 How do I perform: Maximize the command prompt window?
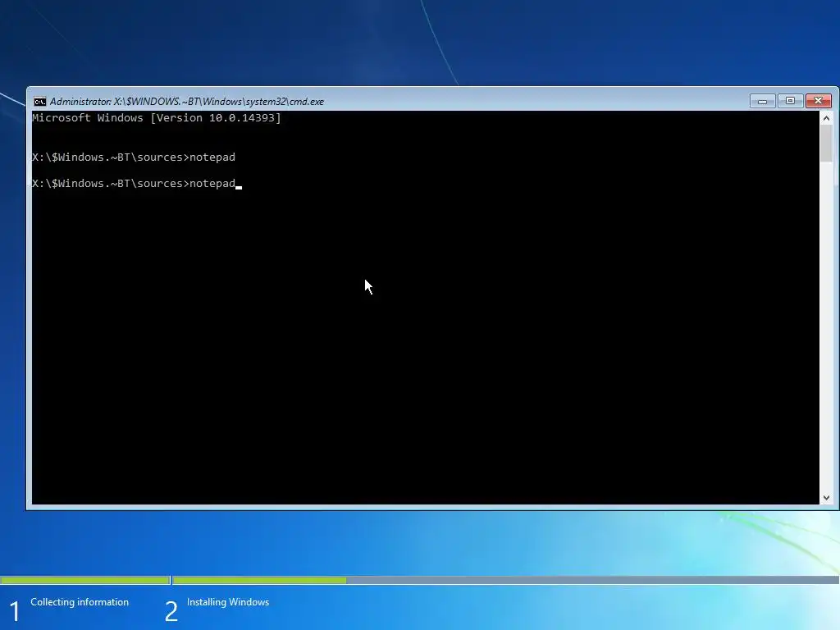click(x=790, y=101)
